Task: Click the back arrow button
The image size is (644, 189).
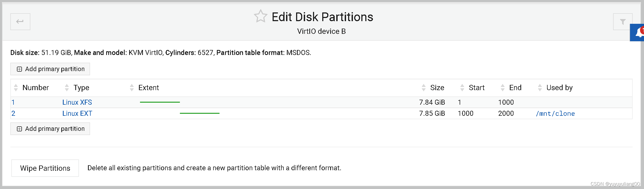Action: point(20,22)
